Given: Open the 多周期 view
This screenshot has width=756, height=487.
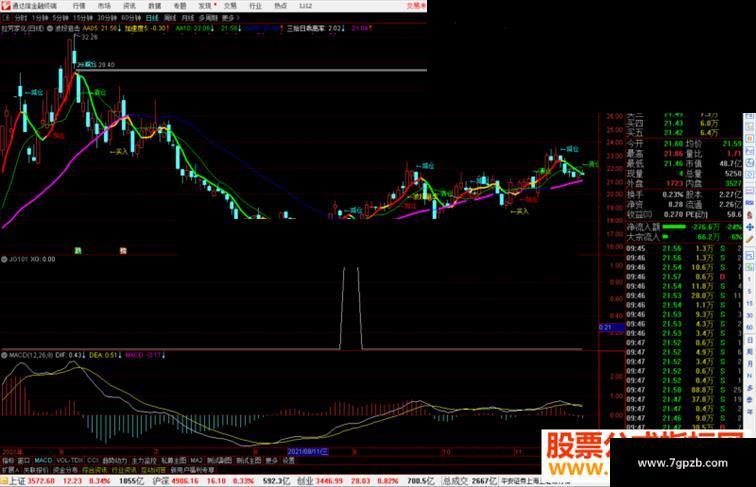Looking at the screenshot, I should click(x=208, y=18).
